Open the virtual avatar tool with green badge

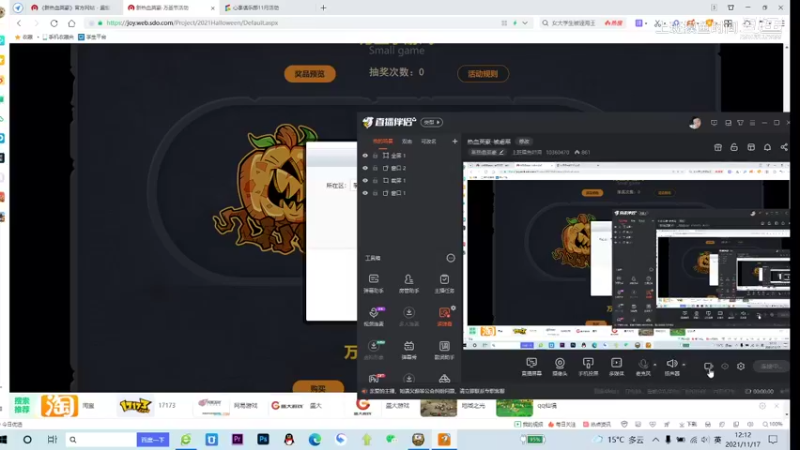[373, 350]
